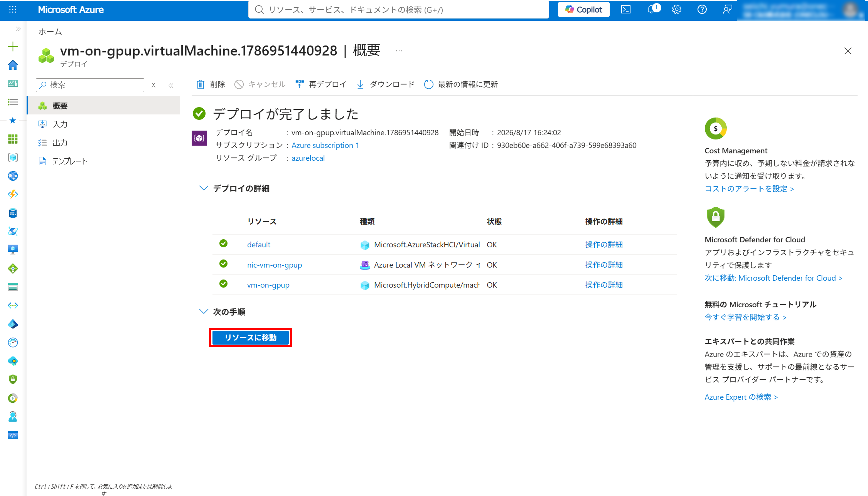868x496 pixels.
Task: Open more options ellipsis beside 概要 title
Action: [399, 51]
